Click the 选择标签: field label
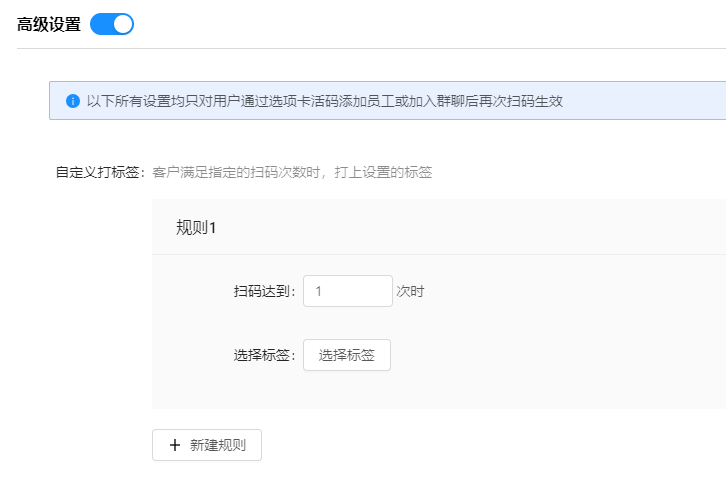726x482 pixels. [x=264, y=355]
